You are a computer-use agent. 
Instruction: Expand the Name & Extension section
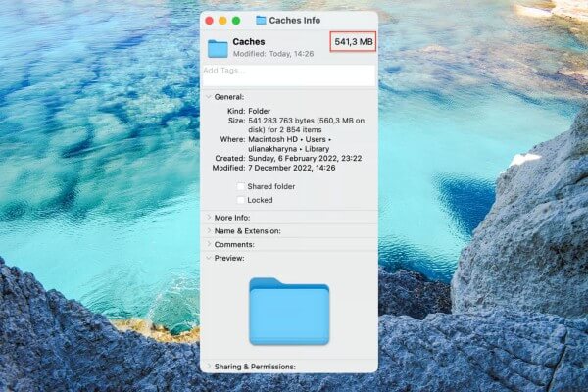pyautogui.click(x=209, y=231)
